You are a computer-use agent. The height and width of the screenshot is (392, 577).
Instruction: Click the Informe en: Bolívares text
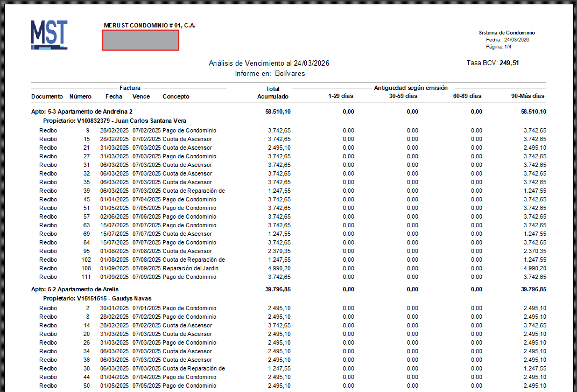tap(269, 73)
